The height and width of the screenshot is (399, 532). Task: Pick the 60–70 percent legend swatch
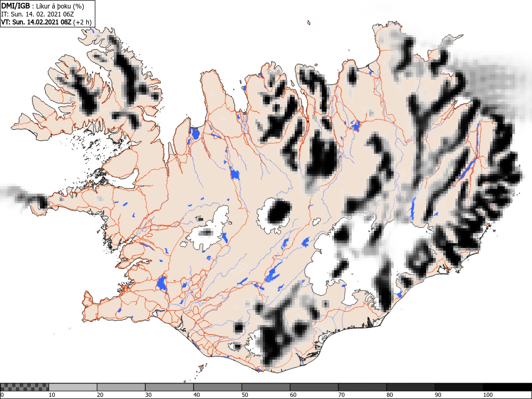pos(314,387)
